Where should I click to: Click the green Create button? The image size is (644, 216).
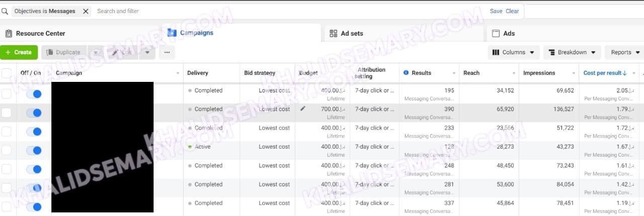pos(19,52)
